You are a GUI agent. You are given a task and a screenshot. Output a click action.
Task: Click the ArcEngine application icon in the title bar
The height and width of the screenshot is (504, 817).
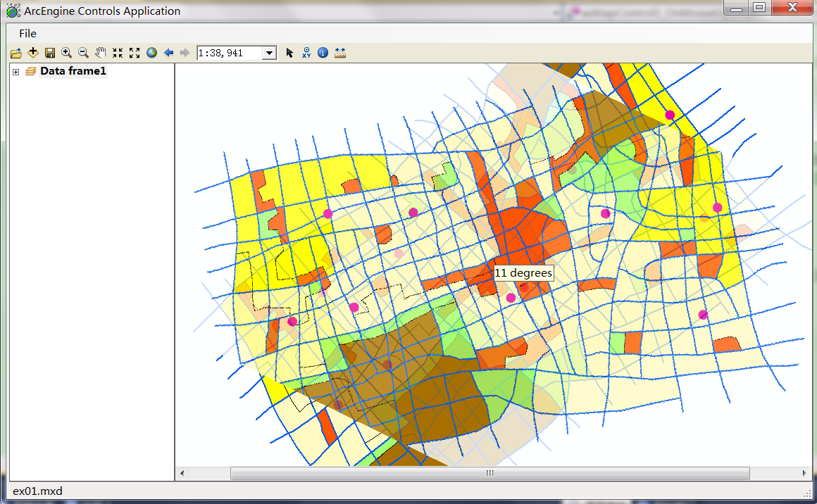pyautogui.click(x=13, y=11)
